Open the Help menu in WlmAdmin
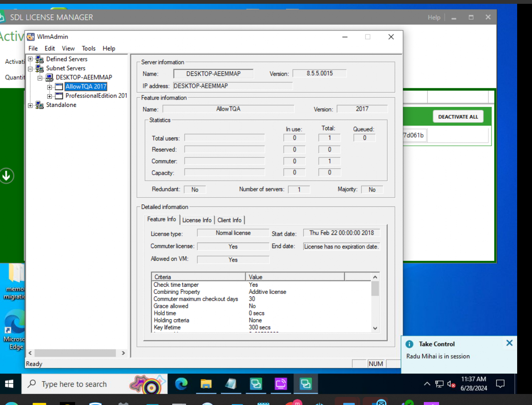532x405 pixels. pyautogui.click(x=109, y=48)
